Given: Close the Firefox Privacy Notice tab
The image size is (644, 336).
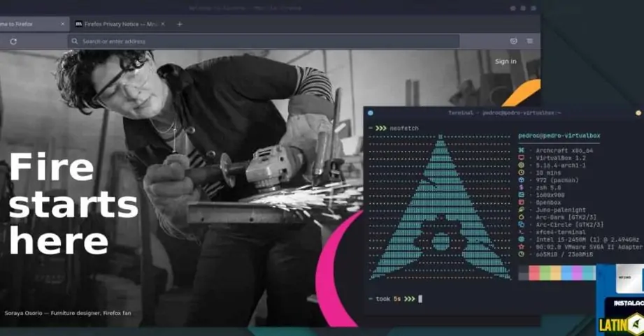Looking at the screenshot, I should coord(163,24).
